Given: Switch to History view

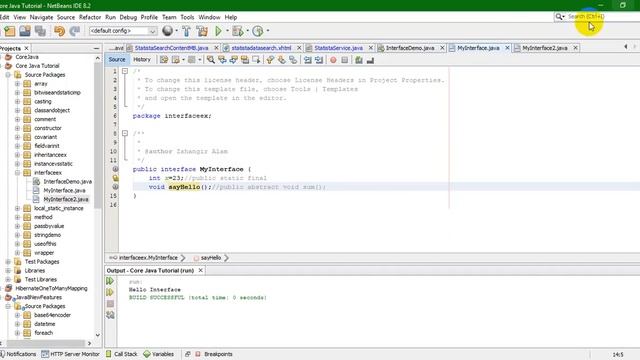Looking at the screenshot, I should [142, 60].
